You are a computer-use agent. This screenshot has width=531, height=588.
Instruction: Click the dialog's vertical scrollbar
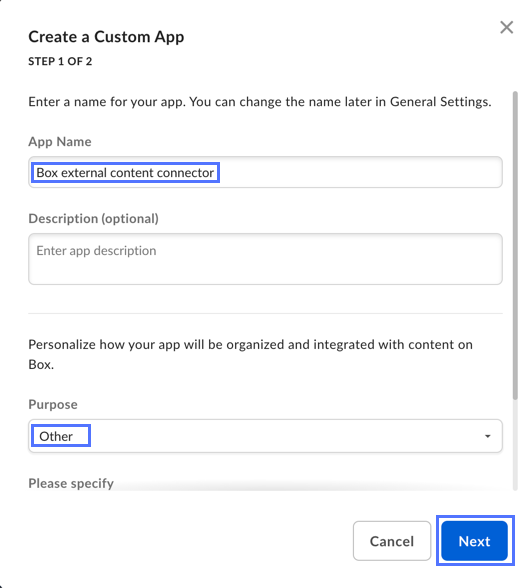[x=515, y=246]
